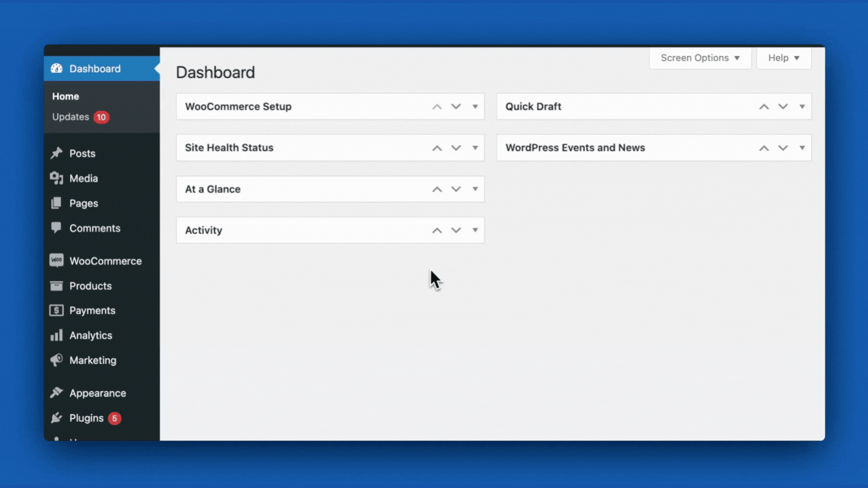Open the Plugins menu
The width and height of the screenshot is (868, 488).
coord(102,418)
